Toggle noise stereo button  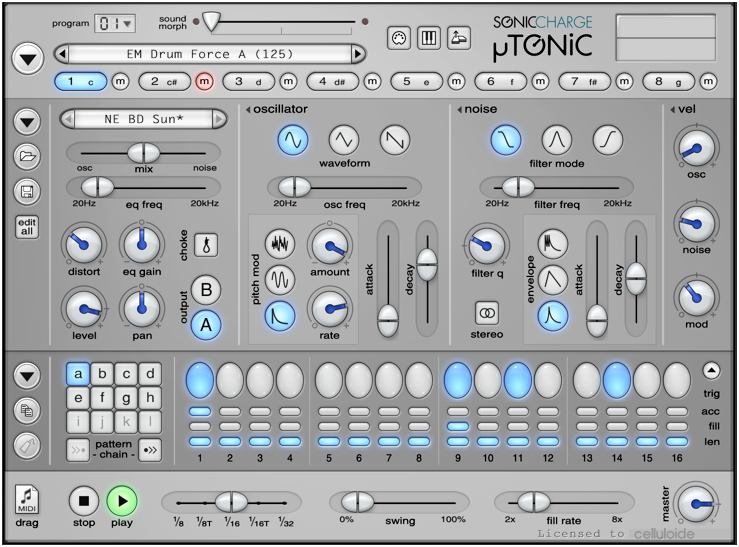[x=487, y=313]
